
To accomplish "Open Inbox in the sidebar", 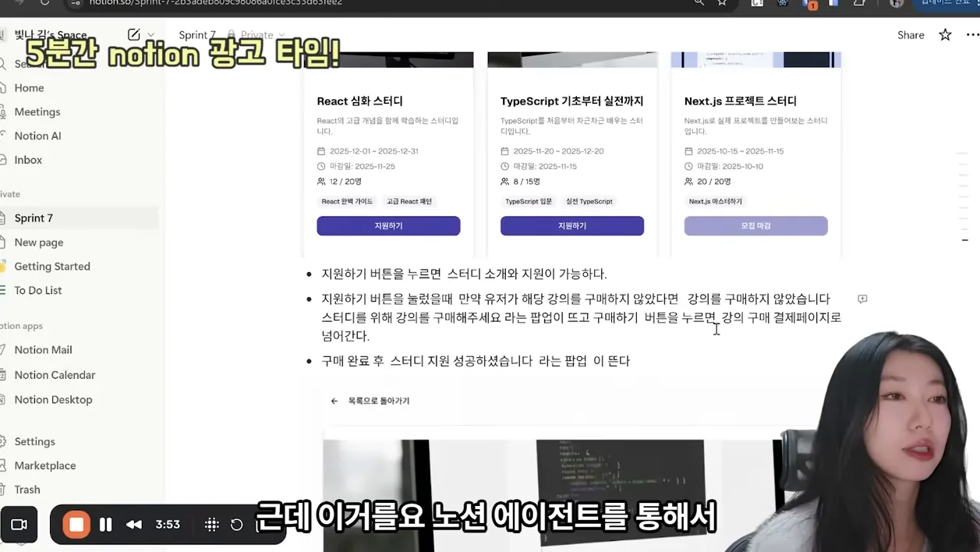I will tap(28, 160).
